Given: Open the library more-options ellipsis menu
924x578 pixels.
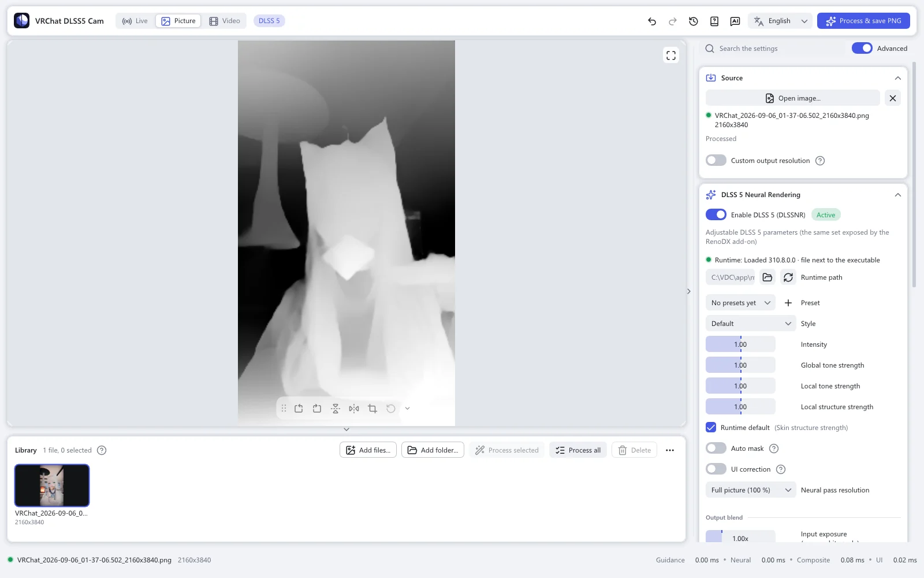Looking at the screenshot, I should (670, 450).
